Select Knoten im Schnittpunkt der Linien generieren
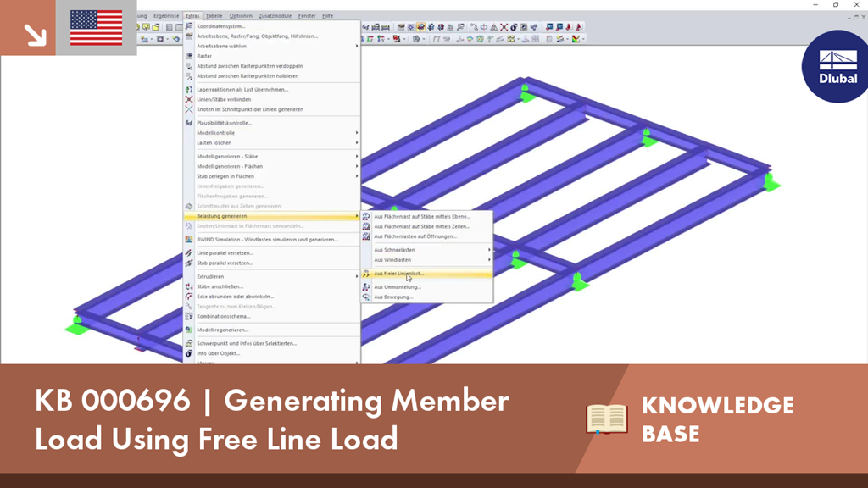The height and width of the screenshot is (488, 868). tap(271, 109)
